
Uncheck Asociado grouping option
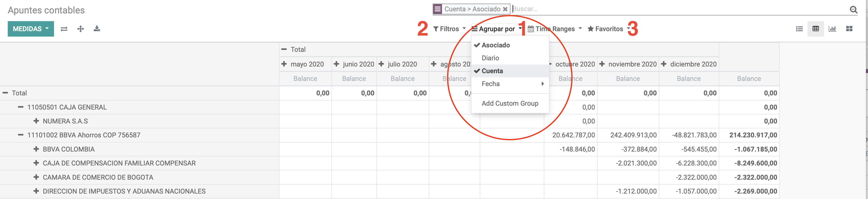(495, 45)
